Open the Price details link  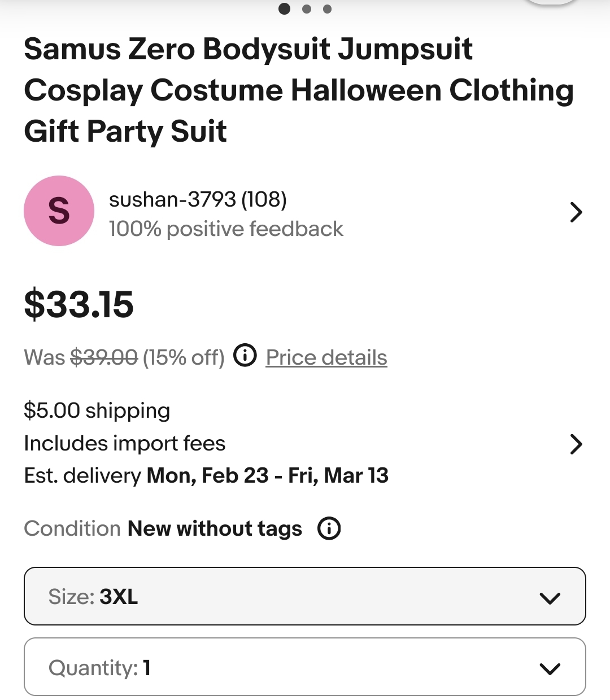[x=326, y=357]
